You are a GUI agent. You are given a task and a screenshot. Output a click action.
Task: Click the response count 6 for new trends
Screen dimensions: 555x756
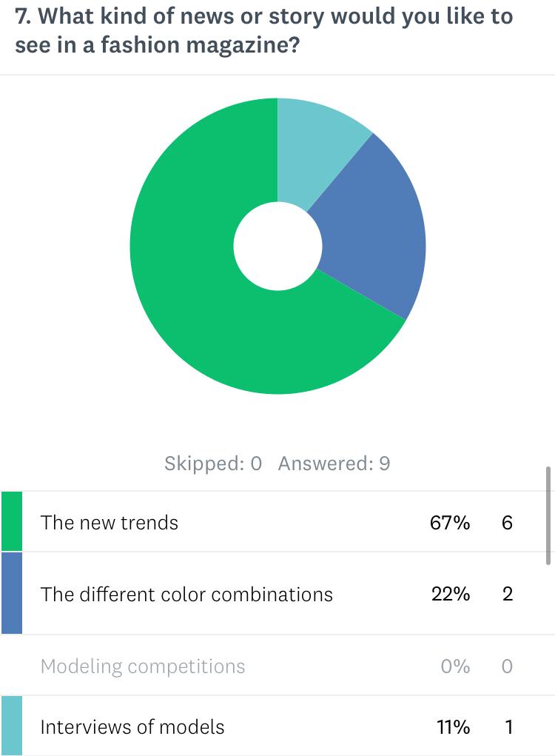click(507, 523)
